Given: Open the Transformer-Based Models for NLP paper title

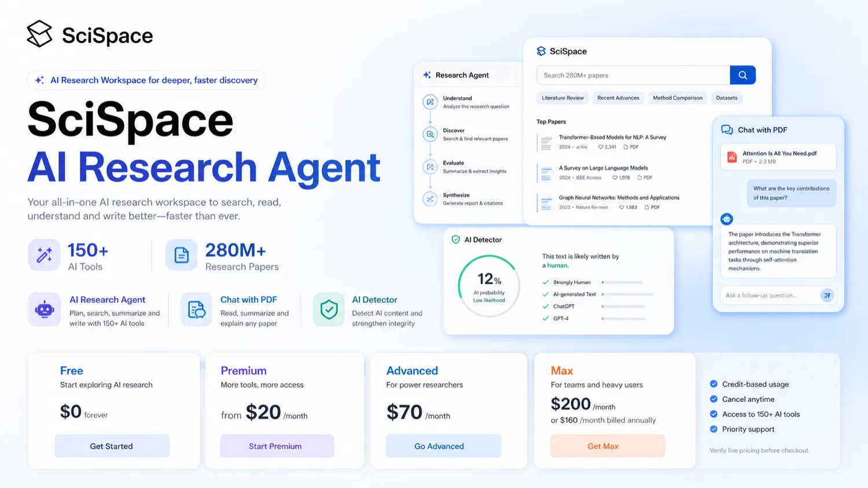Looking at the screenshot, I should pos(612,138).
